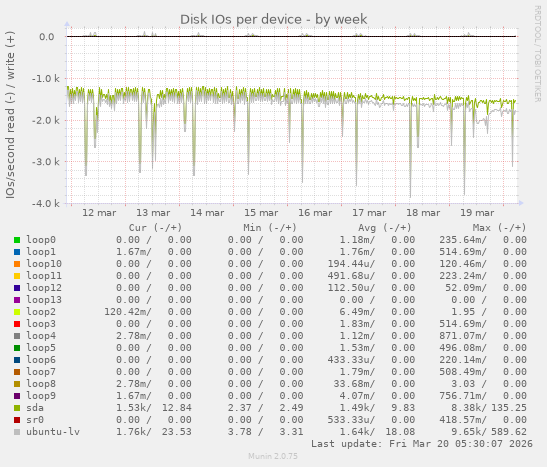Click the 'Munin 2.0.75' version footer
The image size is (547, 467).
coord(273,456)
